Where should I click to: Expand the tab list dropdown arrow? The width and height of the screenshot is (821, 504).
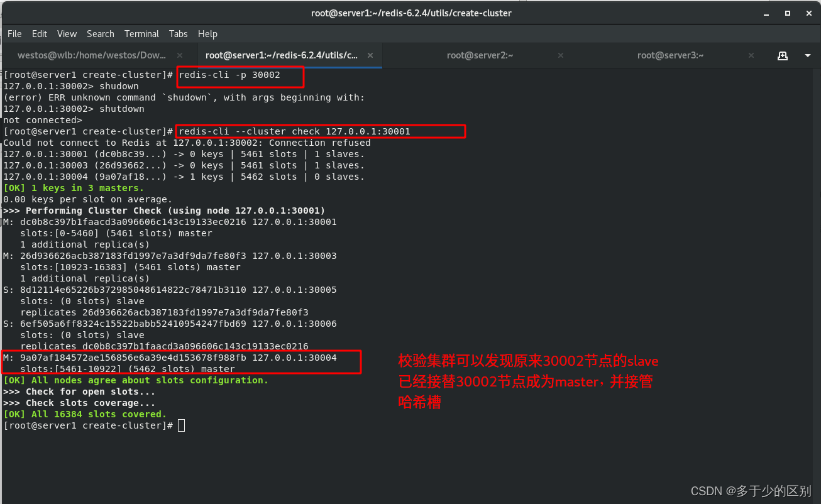click(x=808, y=55)
